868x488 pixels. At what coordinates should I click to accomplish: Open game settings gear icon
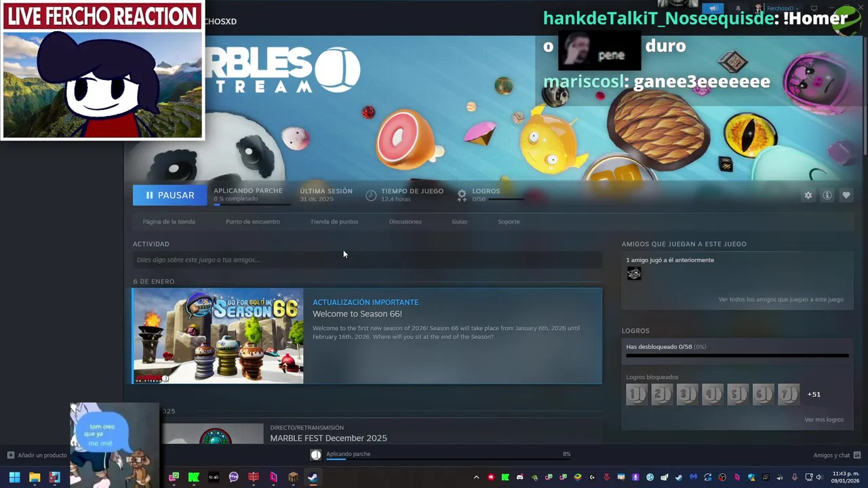tap(808, 195)
